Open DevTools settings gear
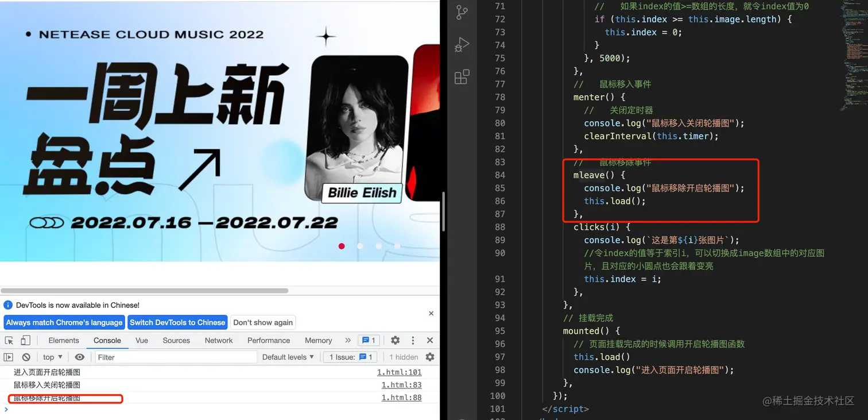868x420 pixels. coord(395,340)
